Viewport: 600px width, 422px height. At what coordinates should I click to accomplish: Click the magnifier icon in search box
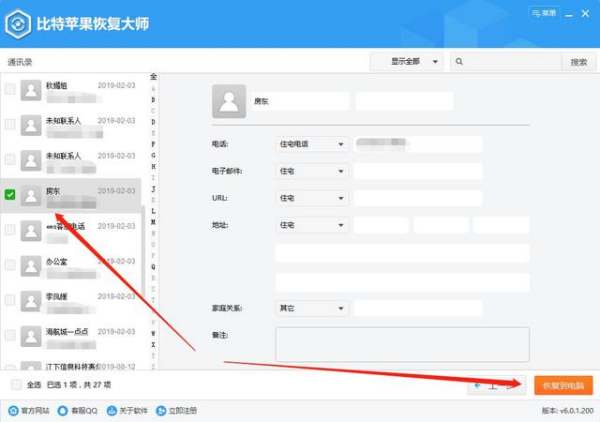459,61
